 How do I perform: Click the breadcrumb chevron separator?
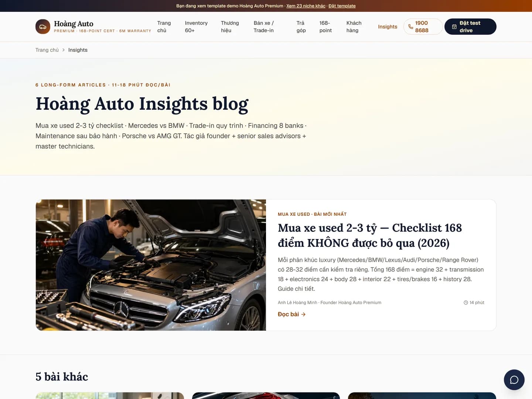(x=64, y=50)
